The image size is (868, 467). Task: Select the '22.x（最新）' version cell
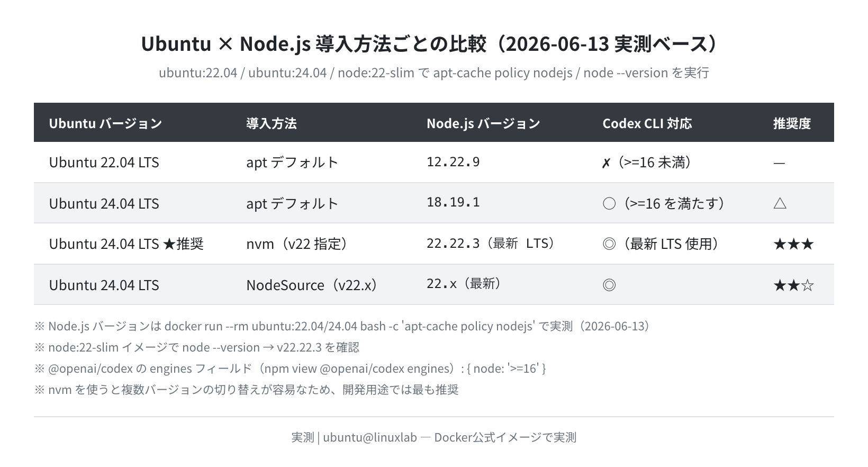(x=464, y=284)
